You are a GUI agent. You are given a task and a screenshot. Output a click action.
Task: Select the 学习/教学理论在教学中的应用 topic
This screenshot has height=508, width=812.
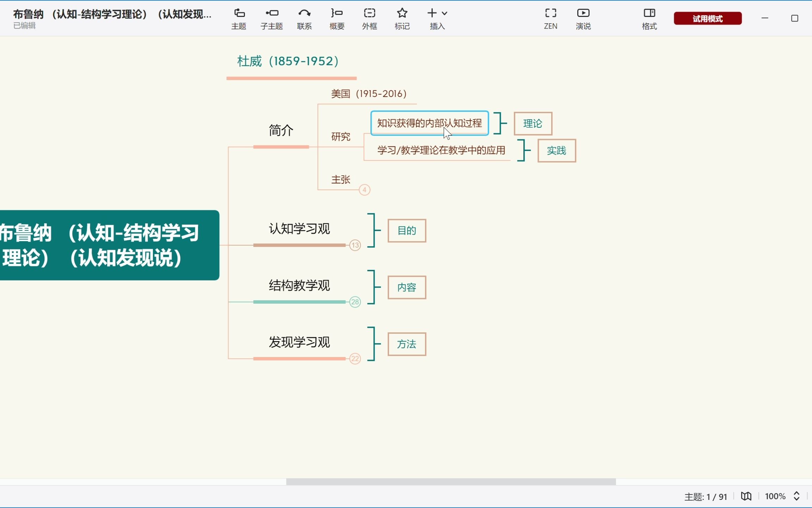pyautogui.click(x=441, y=150)
